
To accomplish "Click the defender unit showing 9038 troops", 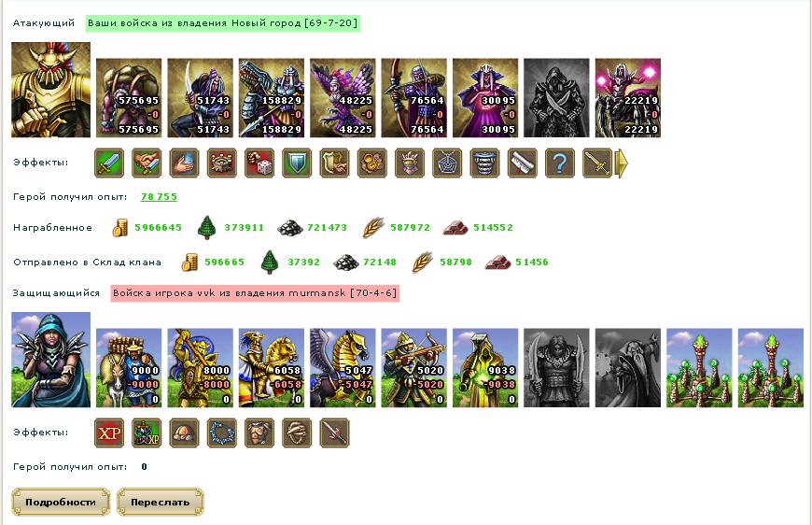I will pos(485,367).
